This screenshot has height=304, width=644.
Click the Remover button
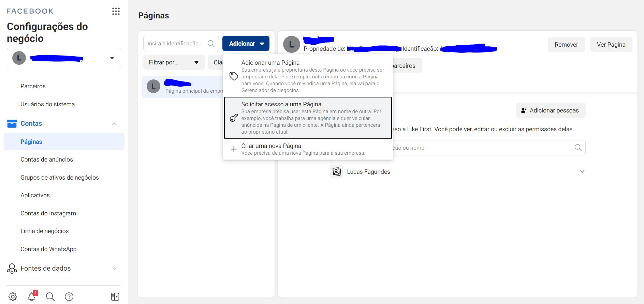point(566,45)
